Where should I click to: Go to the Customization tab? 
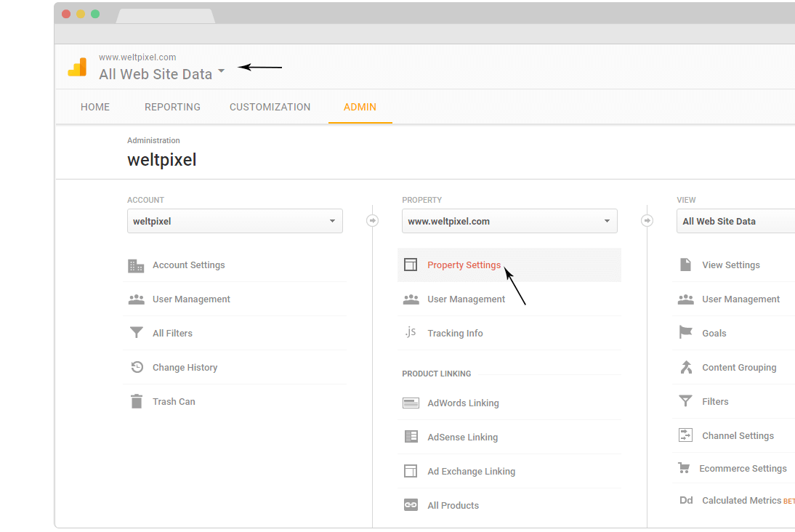(270, 107)
